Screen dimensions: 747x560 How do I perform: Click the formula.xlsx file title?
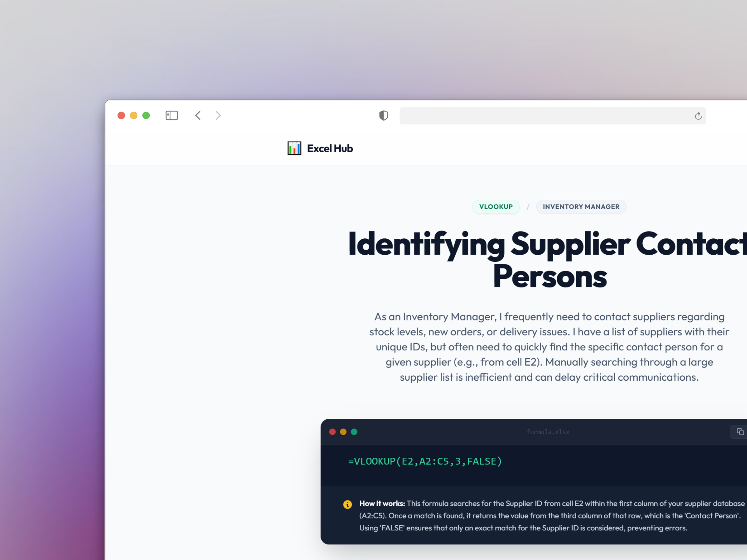pyautogui.click(x=548, y=432)
